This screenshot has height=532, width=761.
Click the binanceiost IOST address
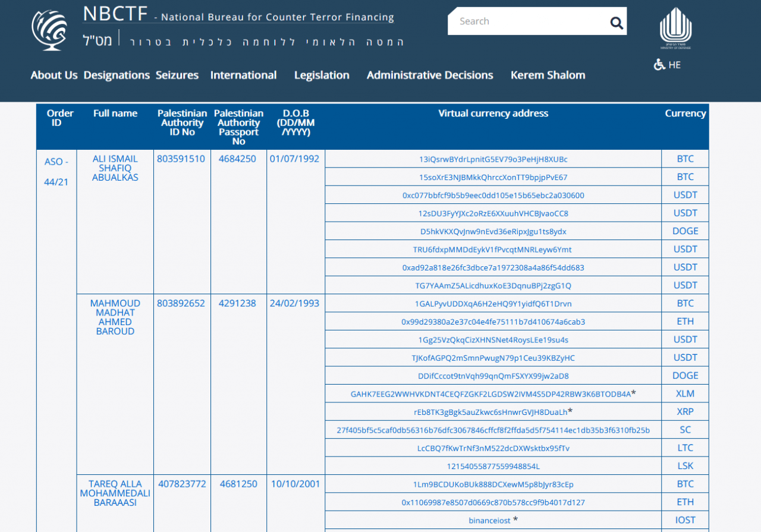pyautogui.click(x=489, y=520)
